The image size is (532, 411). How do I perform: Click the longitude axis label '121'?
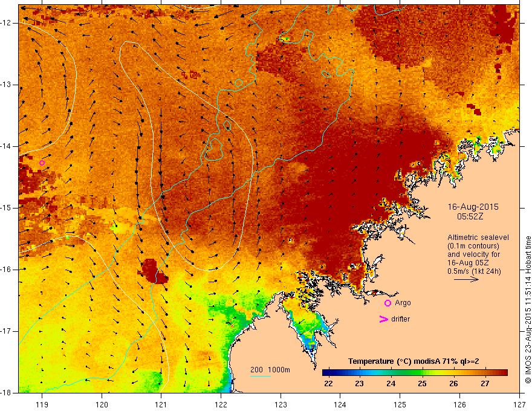pos(161,404)
